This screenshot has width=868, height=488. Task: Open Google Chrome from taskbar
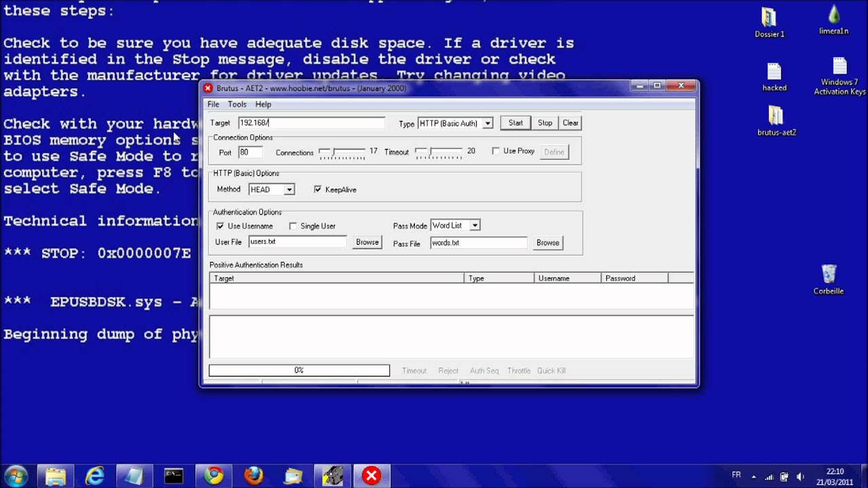(214, 476)
